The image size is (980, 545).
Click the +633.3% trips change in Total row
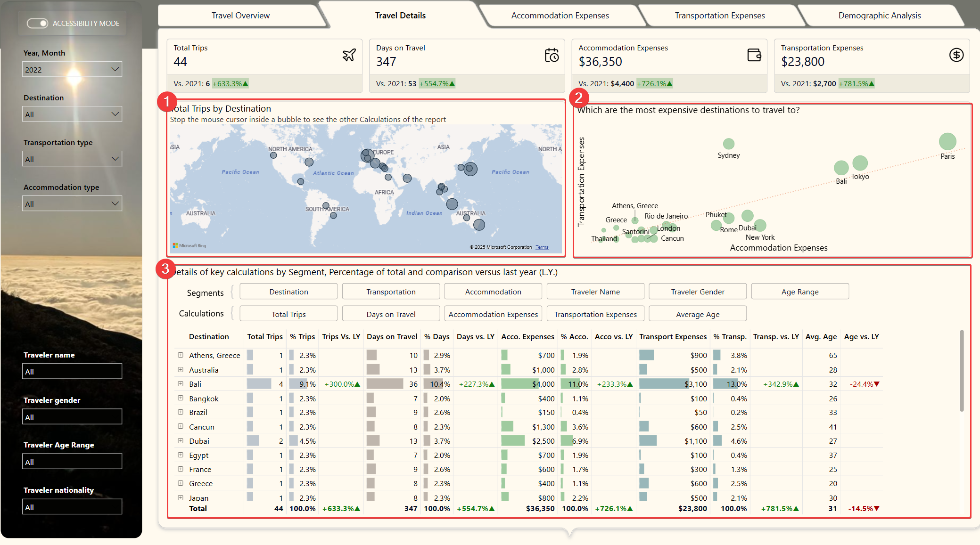pyautogui.click(x=341, y=509)
